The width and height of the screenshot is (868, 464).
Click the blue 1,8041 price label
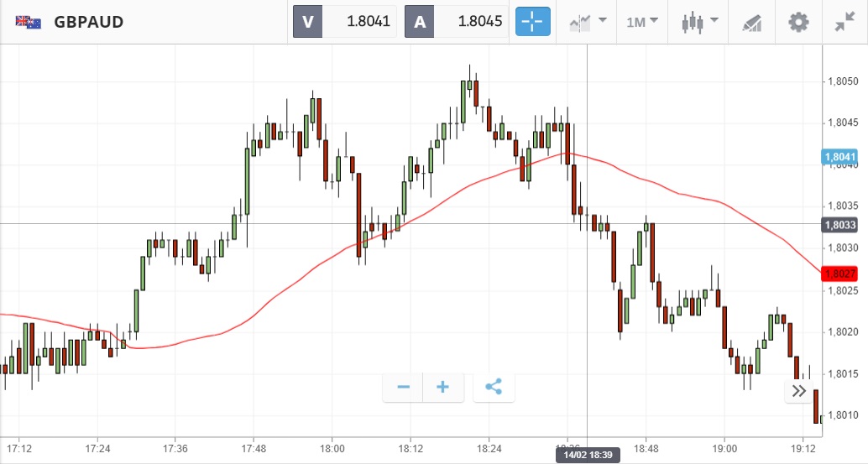tap(839, 156)
